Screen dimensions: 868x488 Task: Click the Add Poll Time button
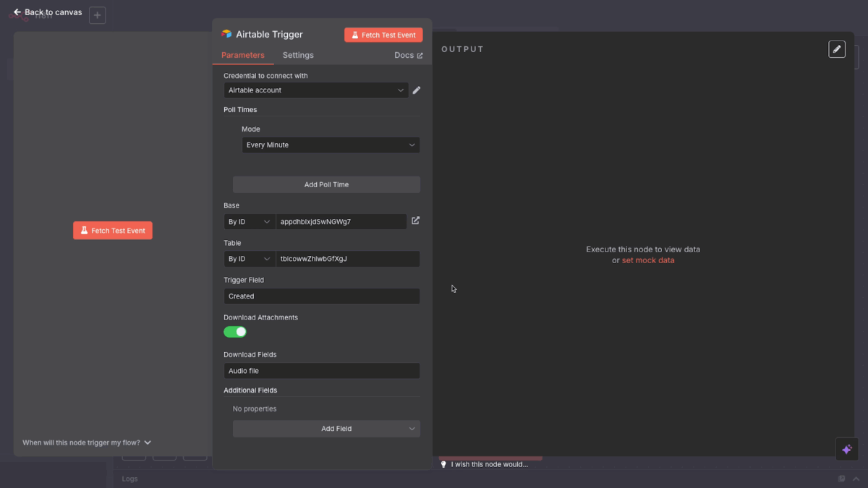click(x=326, y=184)
